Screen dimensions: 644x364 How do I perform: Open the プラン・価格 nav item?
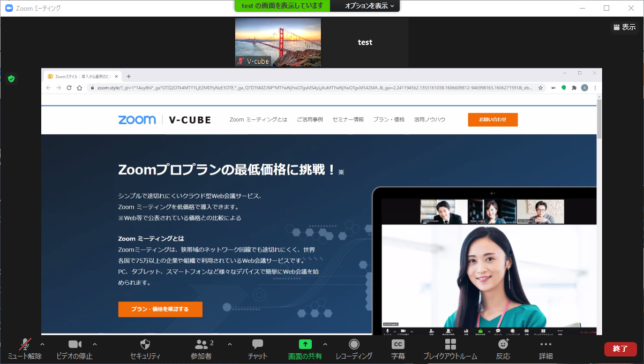coord(389,119)
